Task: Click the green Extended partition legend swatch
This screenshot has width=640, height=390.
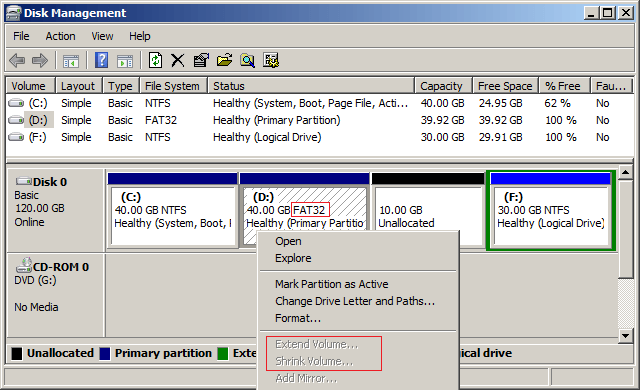Action: (x=222, y=353)
